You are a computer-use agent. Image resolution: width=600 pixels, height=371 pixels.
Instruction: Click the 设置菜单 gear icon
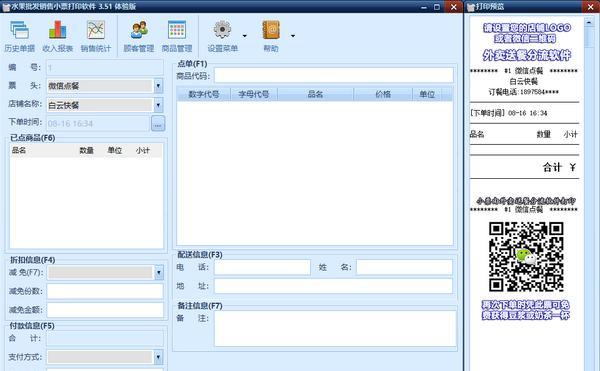[x=222, y=30]
